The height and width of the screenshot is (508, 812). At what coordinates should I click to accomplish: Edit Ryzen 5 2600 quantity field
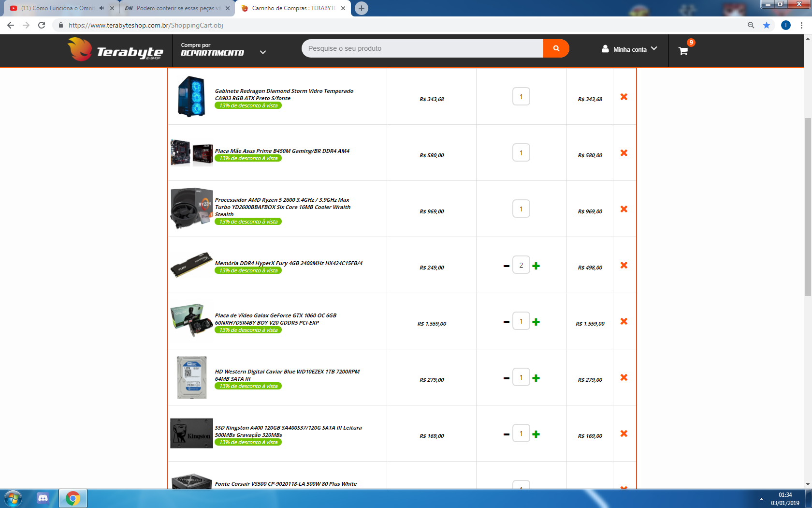pyautogui.click(x=521, y=209)
